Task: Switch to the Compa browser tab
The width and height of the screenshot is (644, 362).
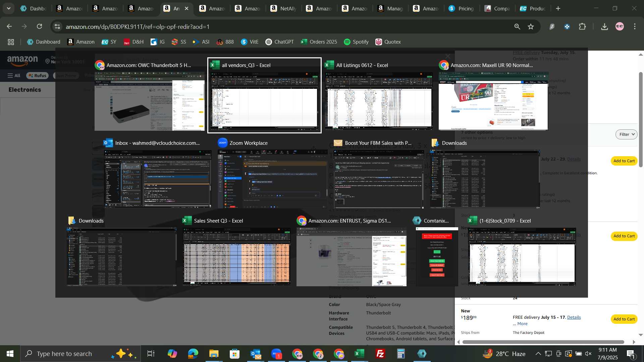Action: coord(497,8)
